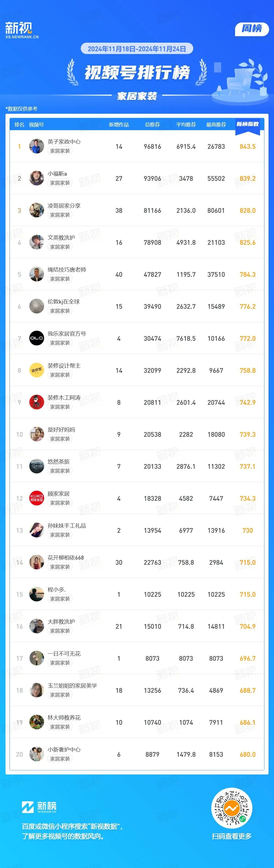Click the 843.5 index score
274x868 pixels.
(248, 147)
